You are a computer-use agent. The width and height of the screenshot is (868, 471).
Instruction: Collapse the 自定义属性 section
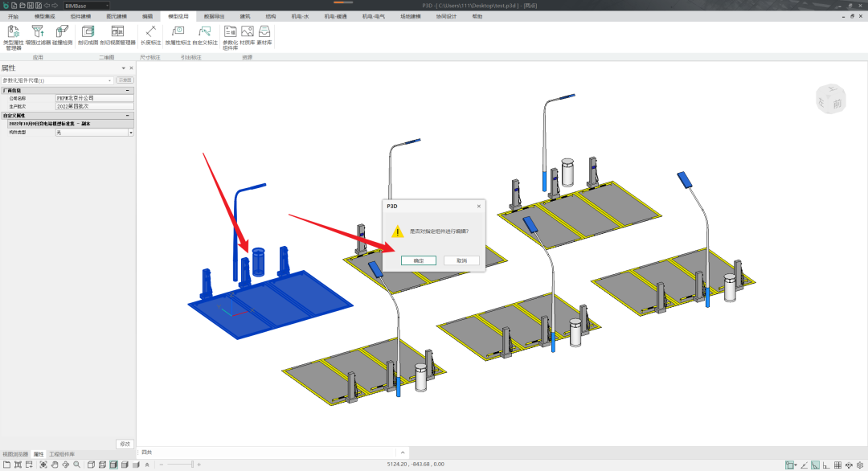129,116
